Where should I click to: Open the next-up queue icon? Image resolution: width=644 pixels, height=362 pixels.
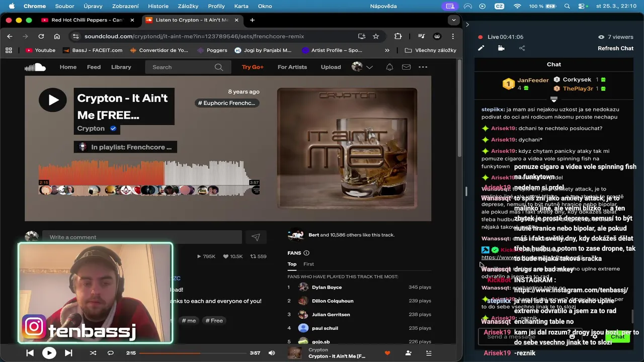click(429, 353)
